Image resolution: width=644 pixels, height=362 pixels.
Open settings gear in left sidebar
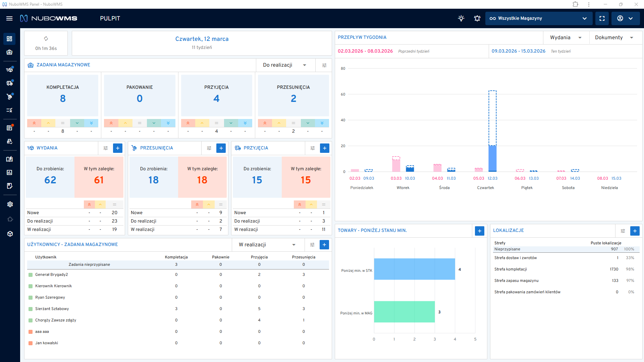tap(10, 204)
